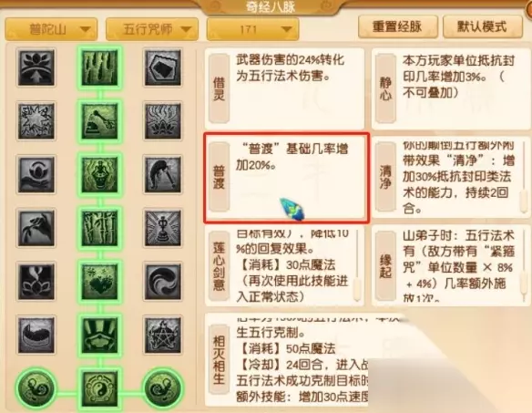Open the 普陀山 sect dropdown

51,29
